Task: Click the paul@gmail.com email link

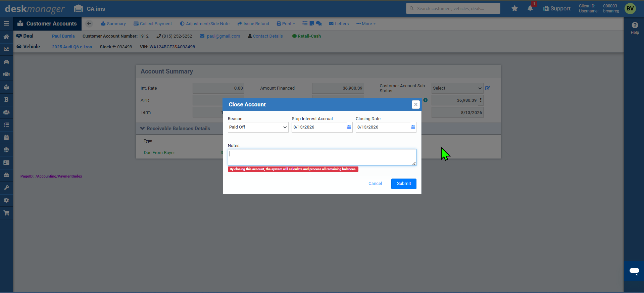Action: coord(223,36)
